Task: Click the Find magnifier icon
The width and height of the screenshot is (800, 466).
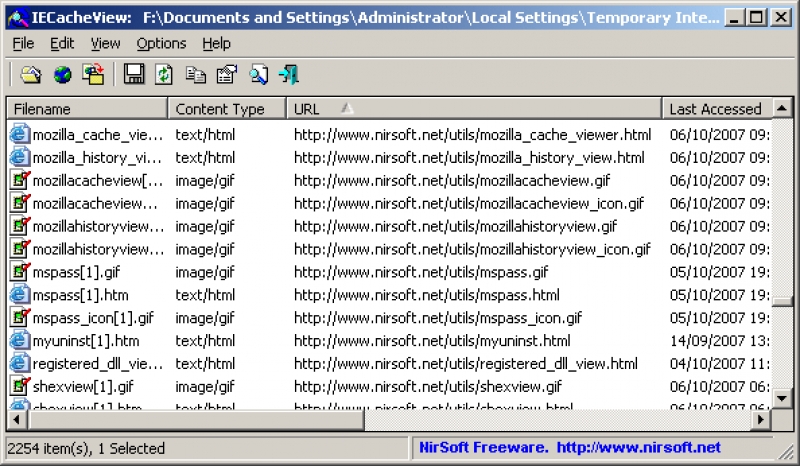Action: pyautogui.click(x=259, y=75)
